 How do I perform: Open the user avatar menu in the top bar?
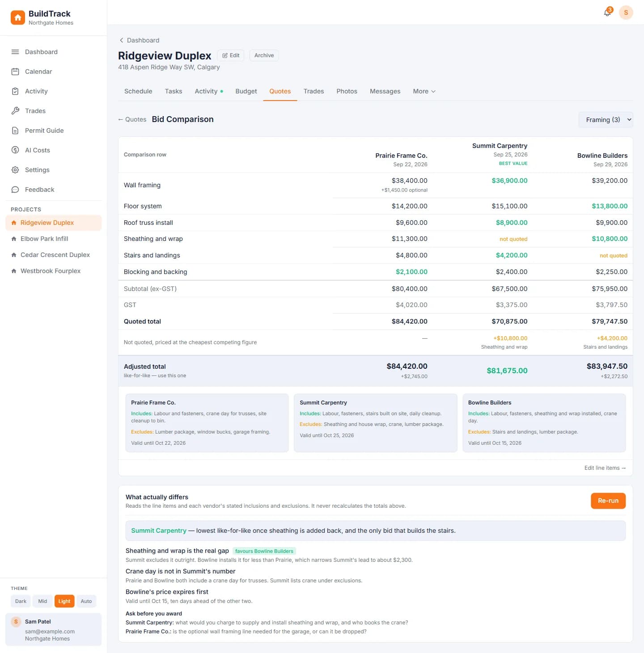tap(626, 13)
